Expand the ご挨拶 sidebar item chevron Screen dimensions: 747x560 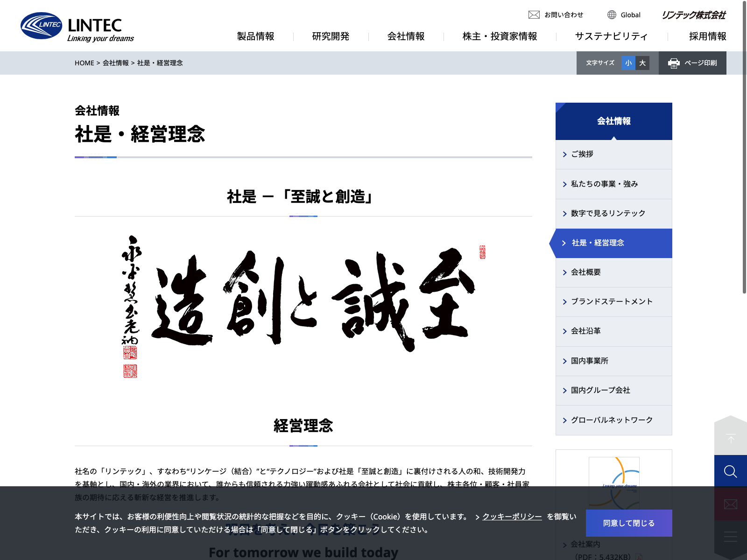point(564,154)
